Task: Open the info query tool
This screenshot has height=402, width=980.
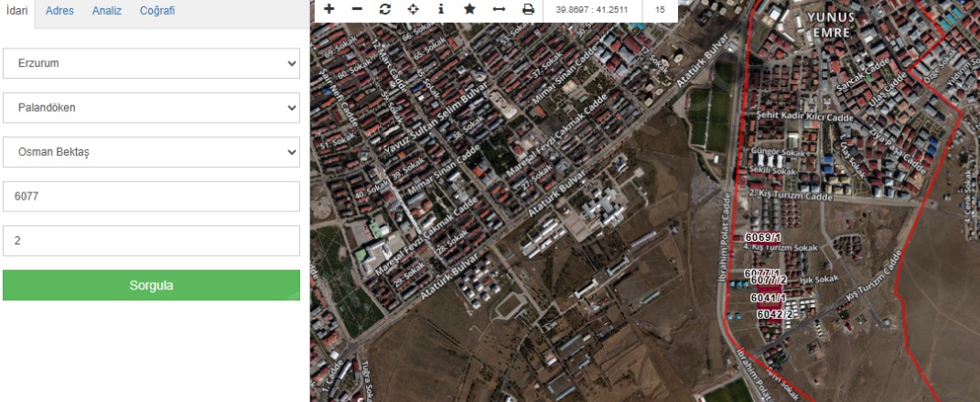Action: 441,9
